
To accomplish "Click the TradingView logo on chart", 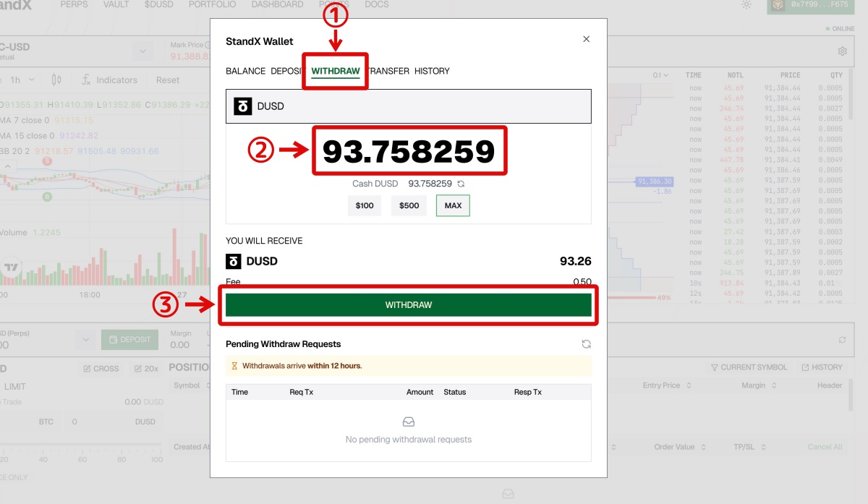I will point(12,268).
